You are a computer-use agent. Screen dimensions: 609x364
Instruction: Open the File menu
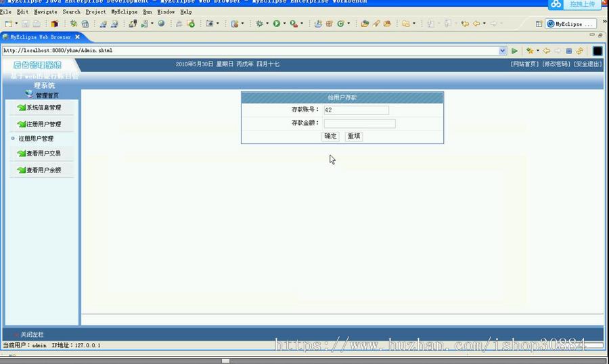(x=6, y=12)
